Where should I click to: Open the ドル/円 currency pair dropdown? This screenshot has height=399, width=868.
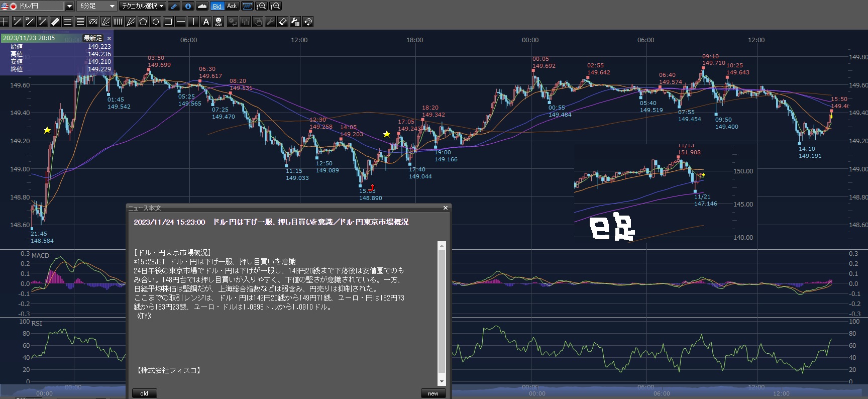(69, 6)
